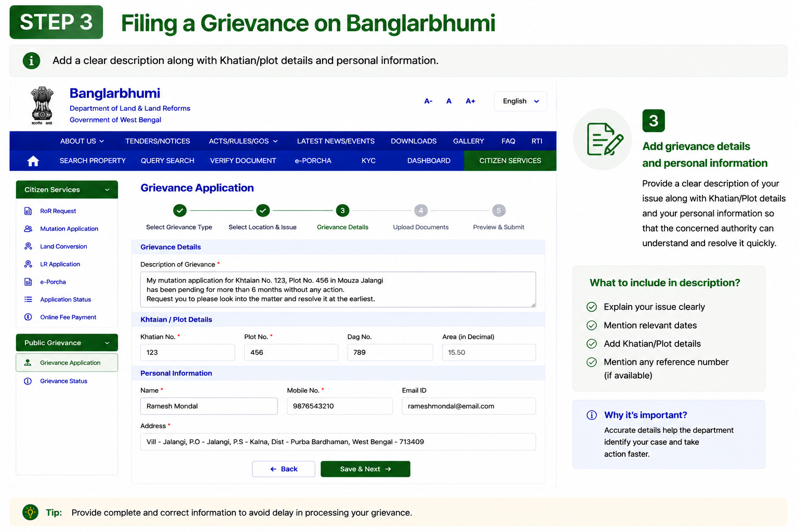This screenshot has width=798, height=532.
Task: Click the Grievance Status info icon
Action: (28, 381)
